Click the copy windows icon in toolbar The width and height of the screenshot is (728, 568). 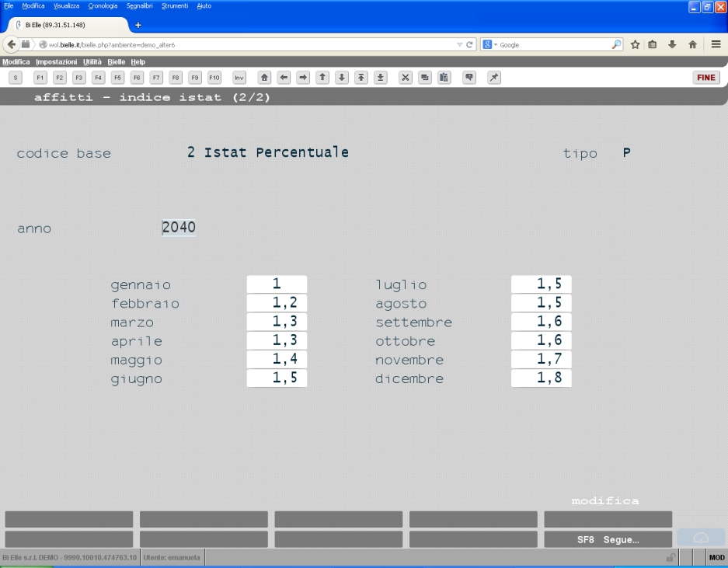424,78
